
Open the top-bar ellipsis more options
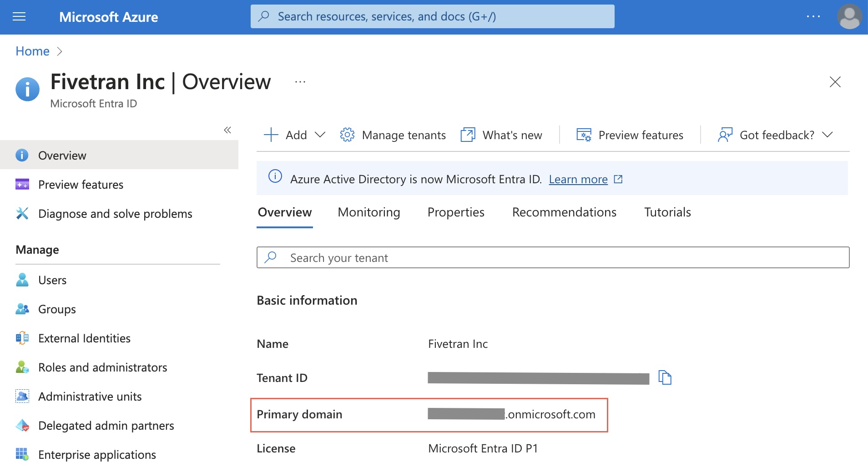point(813,16)
